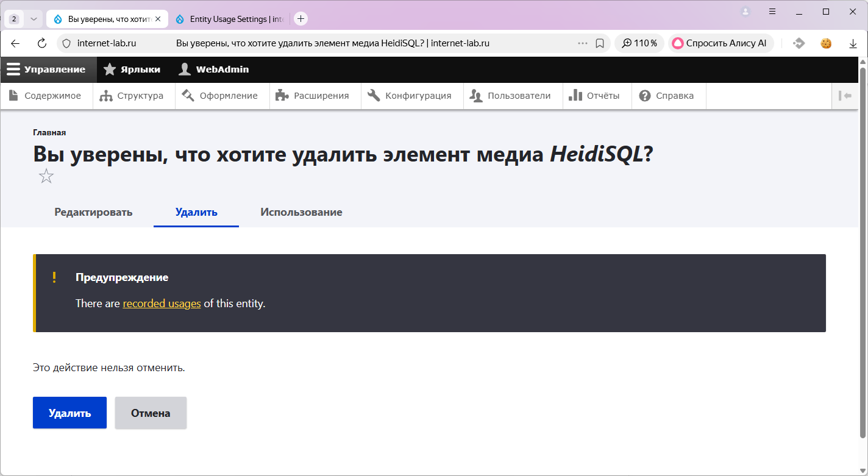
Task: Add page to shortcuts with star icon
Action: pos(46,177)
